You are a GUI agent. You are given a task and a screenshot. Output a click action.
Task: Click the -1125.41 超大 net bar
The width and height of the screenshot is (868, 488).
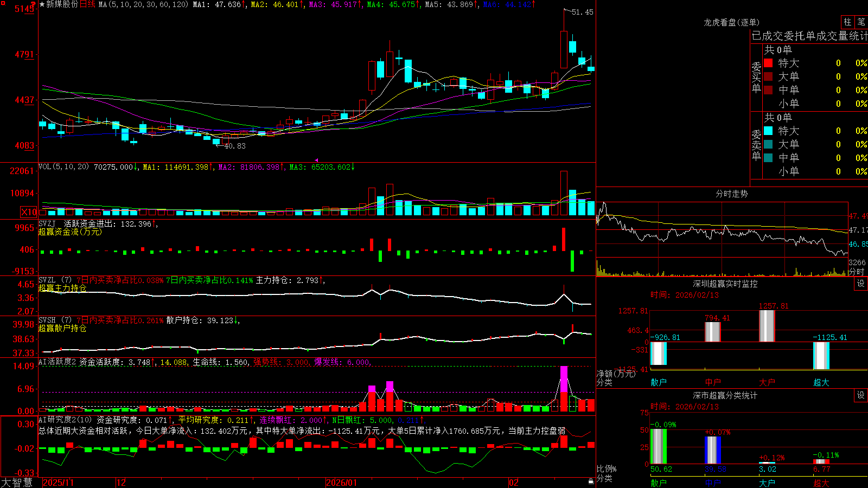821,356
